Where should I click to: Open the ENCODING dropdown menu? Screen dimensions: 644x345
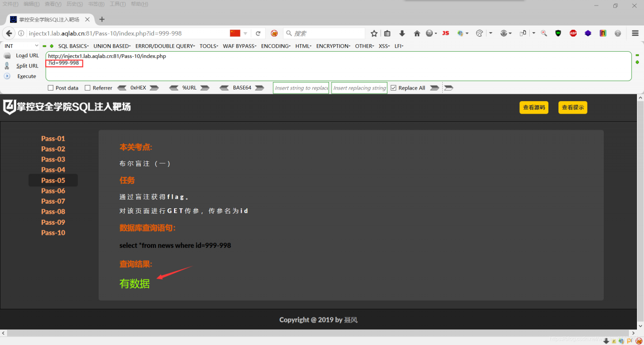tap(275, 46)
